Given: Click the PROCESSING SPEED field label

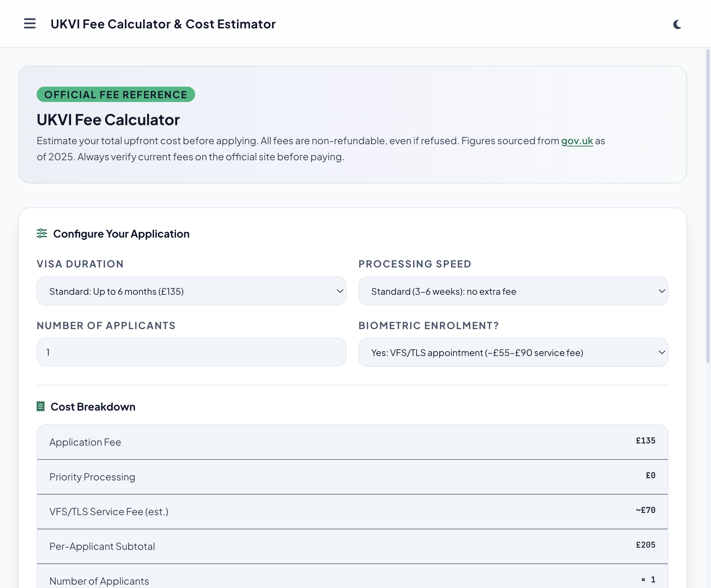Looking at the screenshot, I should [415, 264].
